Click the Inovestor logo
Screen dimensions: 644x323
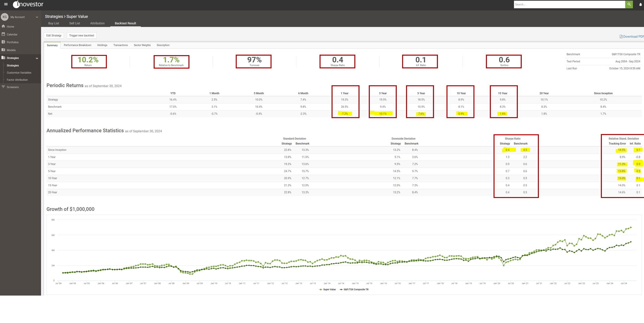point(27,4)
